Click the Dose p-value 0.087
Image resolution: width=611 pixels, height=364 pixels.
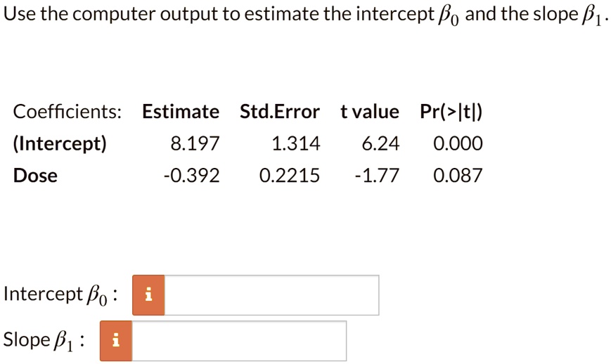[x=458, y=176]
